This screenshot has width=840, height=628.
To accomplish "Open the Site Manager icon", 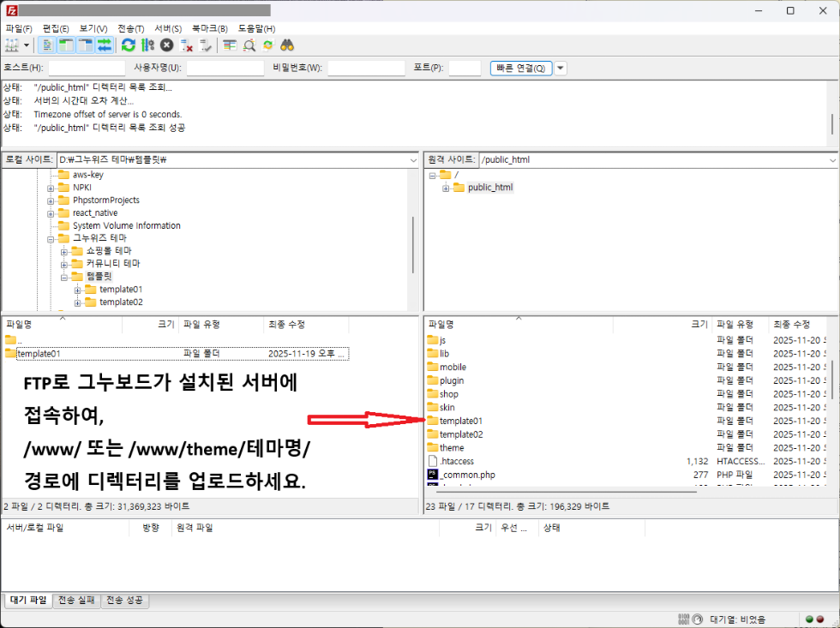I will [x=12, y=45].
